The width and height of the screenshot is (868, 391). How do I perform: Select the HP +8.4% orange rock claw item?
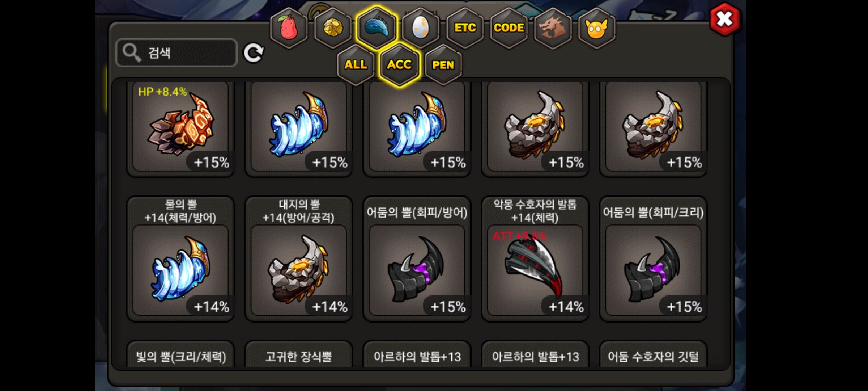tap(181, 128)
